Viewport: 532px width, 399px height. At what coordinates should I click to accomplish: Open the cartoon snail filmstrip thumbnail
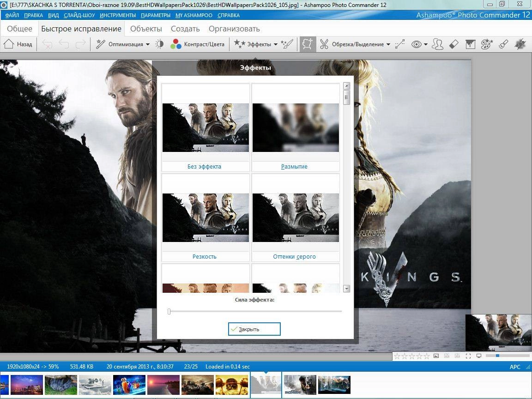click(129, 385)
